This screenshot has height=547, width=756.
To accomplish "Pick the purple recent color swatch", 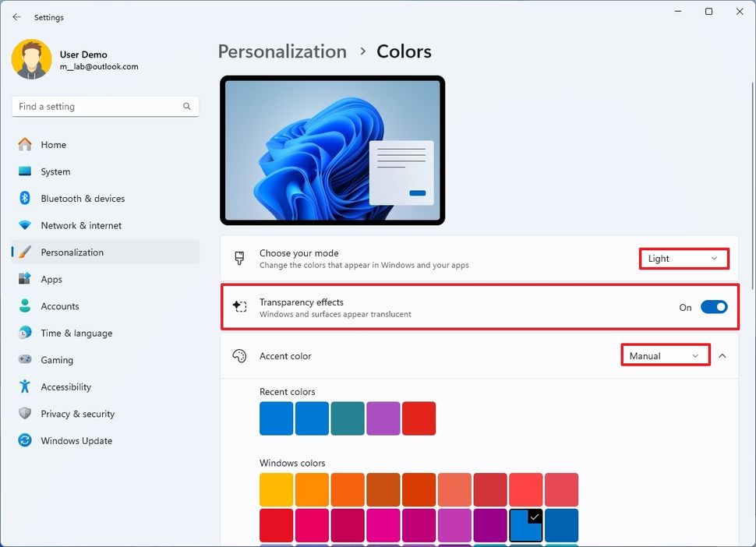I will click(383, 418).
